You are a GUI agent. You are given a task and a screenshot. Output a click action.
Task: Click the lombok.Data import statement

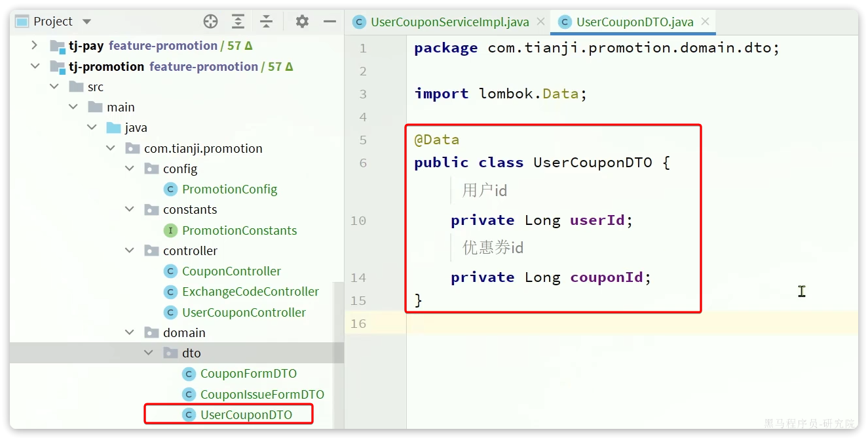point(500,94)
